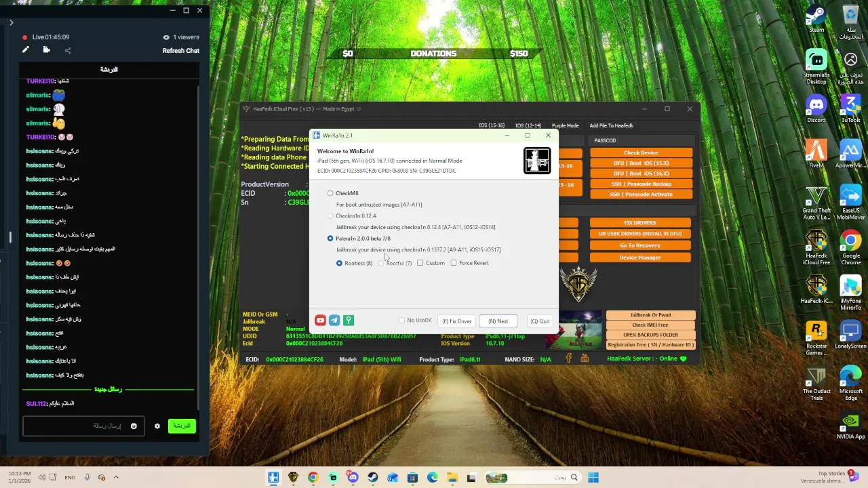Screen dimensions: 868x488
Task: Click OPEN BACKUPS FOLDER button
Action: 650,335
